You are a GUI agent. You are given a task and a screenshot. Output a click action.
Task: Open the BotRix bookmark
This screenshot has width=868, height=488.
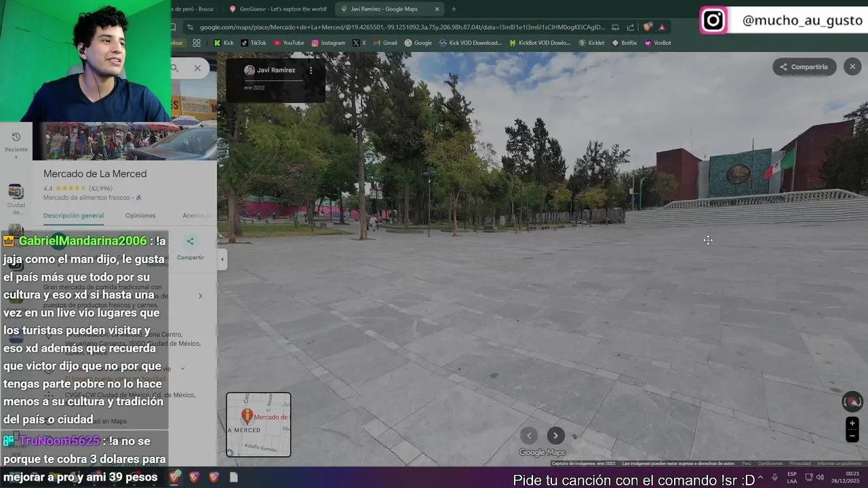click(625, 43)
